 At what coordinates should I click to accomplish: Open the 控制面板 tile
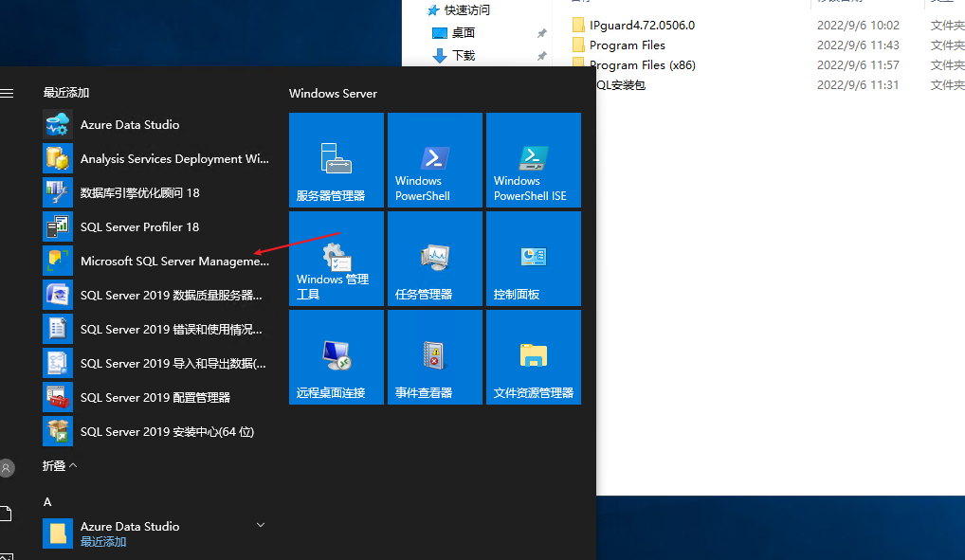(534, 259)
